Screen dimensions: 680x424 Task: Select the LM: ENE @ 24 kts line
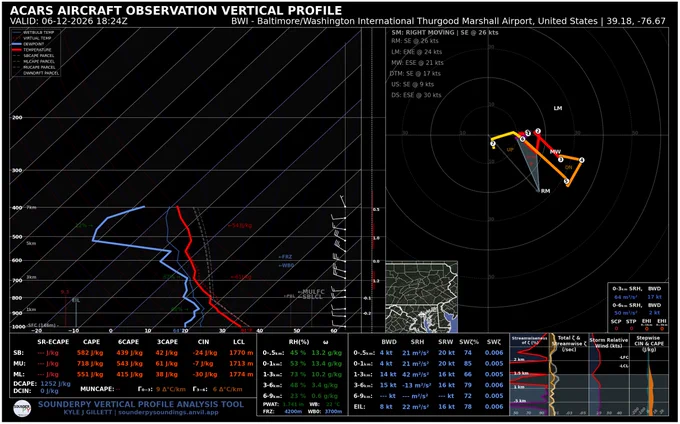pyautogui.click(x=417, y=52)
